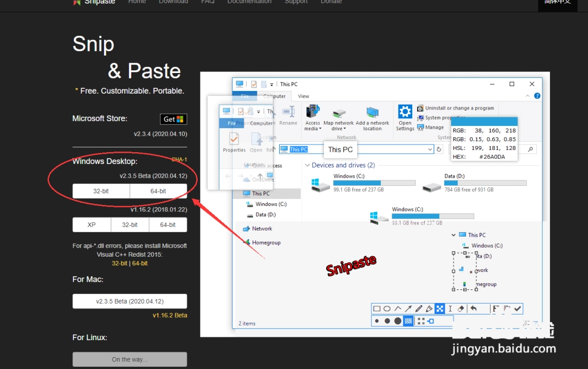The image size is (588, 369).
Task: Select the rectangle annotation tool
Action: tap(377, 308)
